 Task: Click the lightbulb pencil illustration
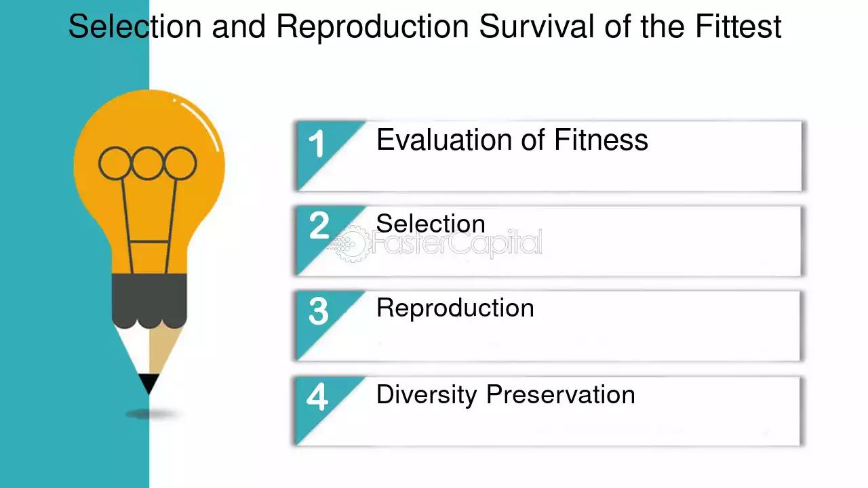(x=149, y=244)
